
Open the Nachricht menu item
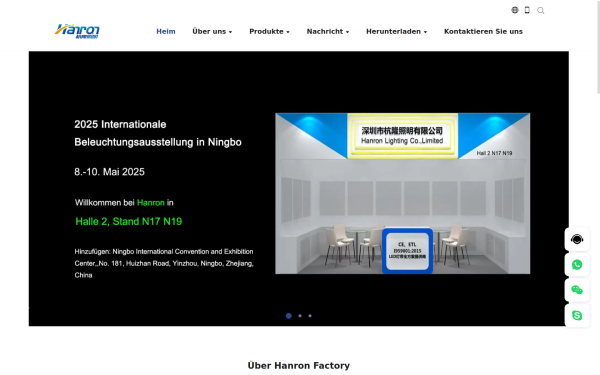(x=328, y=31)
